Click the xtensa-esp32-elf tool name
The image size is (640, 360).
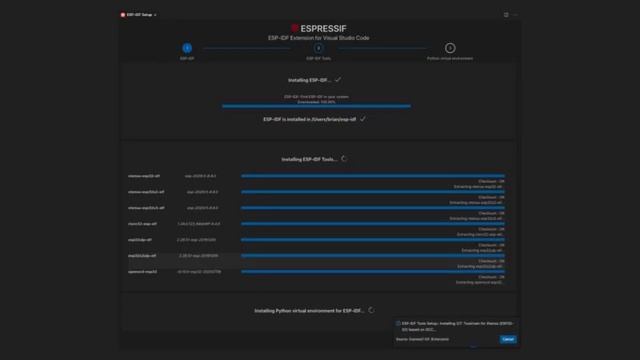point(144,176)
